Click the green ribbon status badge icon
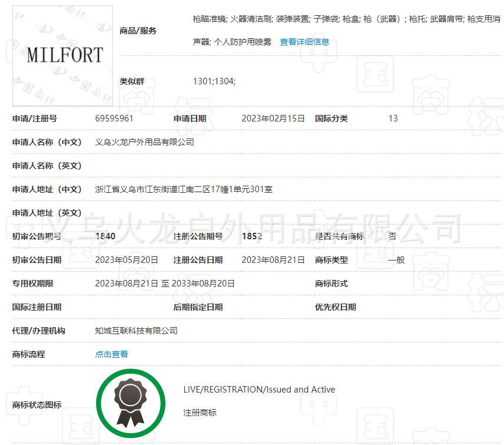This screenshot has width=504, height=445. point(131,403)
